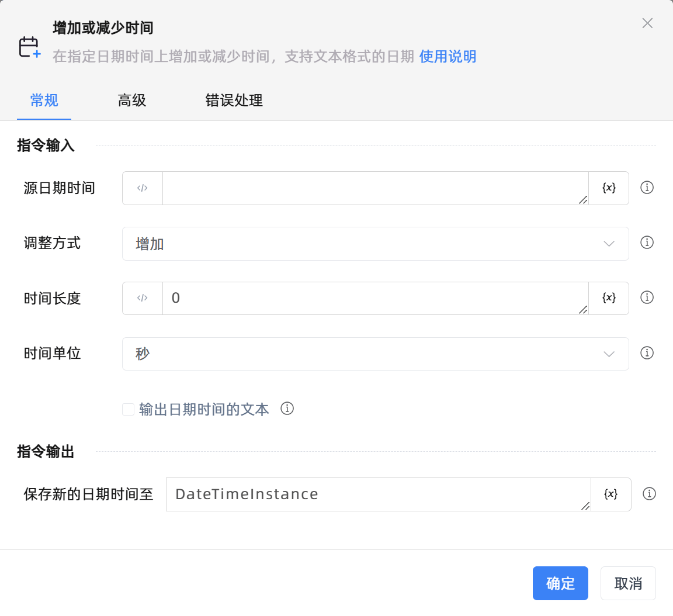Show info tooltip for 调整方式

click(647, 243)
